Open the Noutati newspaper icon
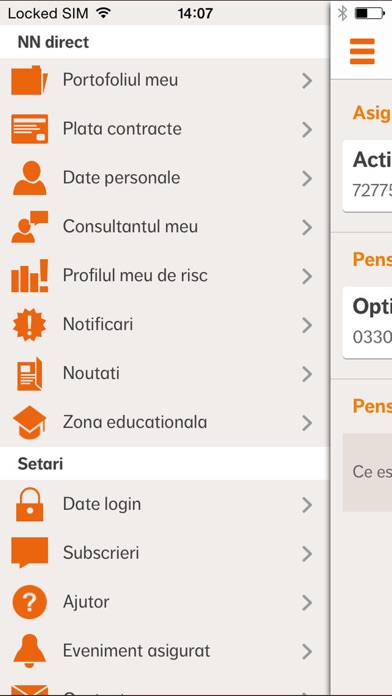This screenshot has height=696, width=392. tap(29, 373)
